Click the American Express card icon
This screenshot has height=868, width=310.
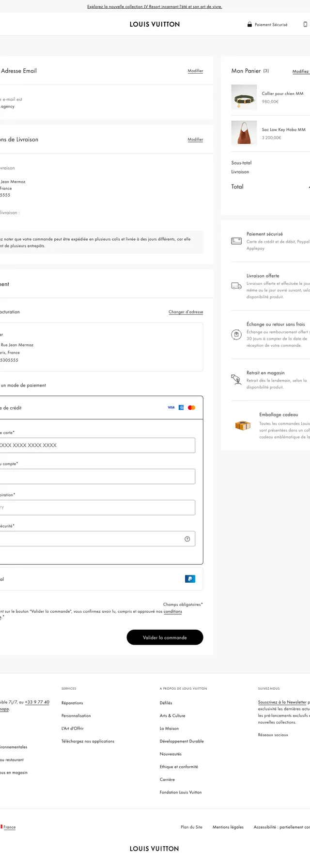coord(181,407)
